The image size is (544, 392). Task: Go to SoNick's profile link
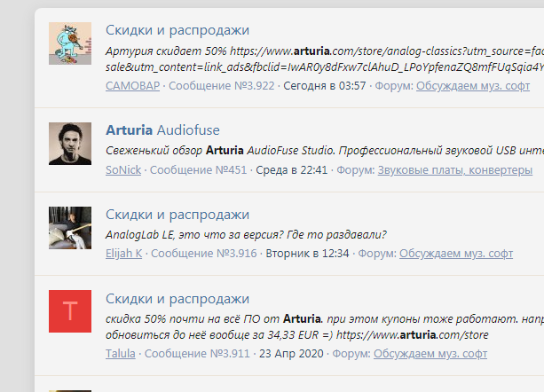122,170
